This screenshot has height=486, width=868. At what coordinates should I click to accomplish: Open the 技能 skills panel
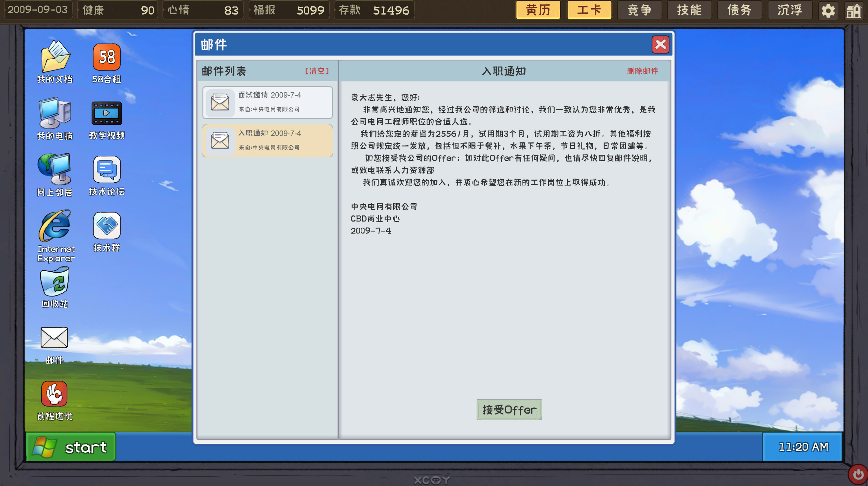[x=689, y=10]
